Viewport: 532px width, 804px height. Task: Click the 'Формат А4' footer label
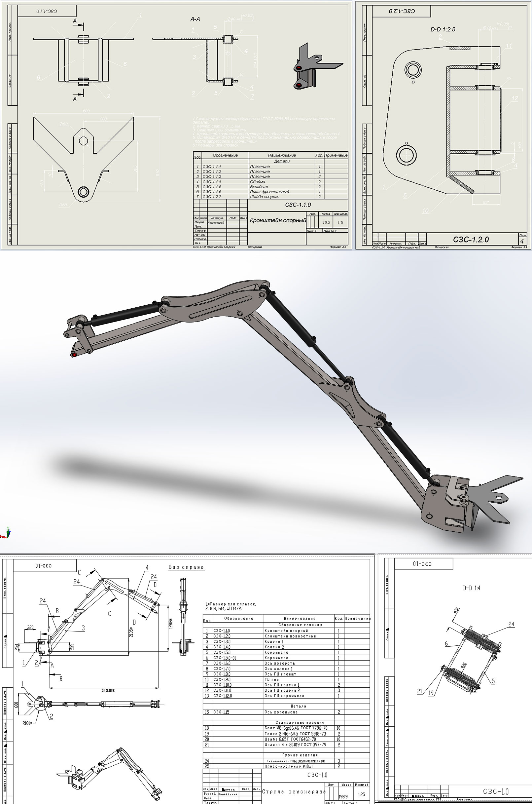(519, 248)
